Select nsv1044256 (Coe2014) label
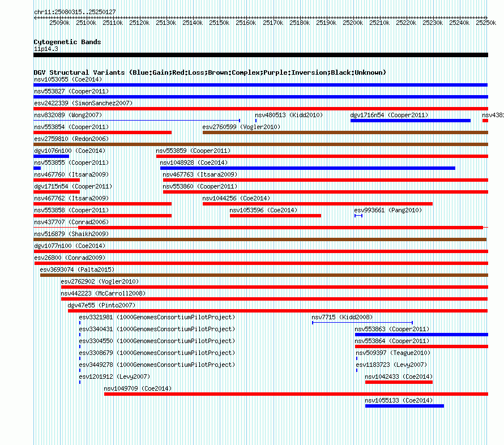504x445 pixels. 236,198
